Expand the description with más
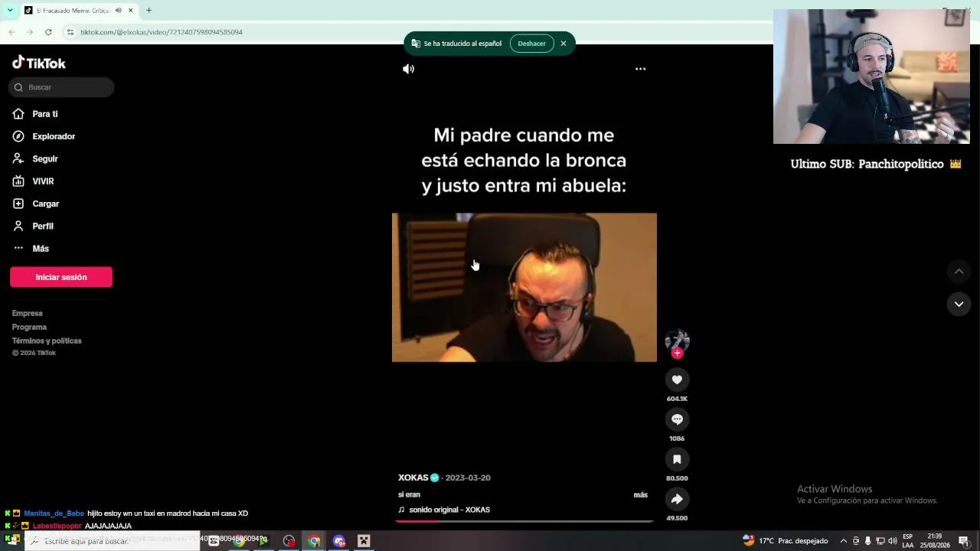Screen dimensions: 980x551 click(x=640, y=495)
